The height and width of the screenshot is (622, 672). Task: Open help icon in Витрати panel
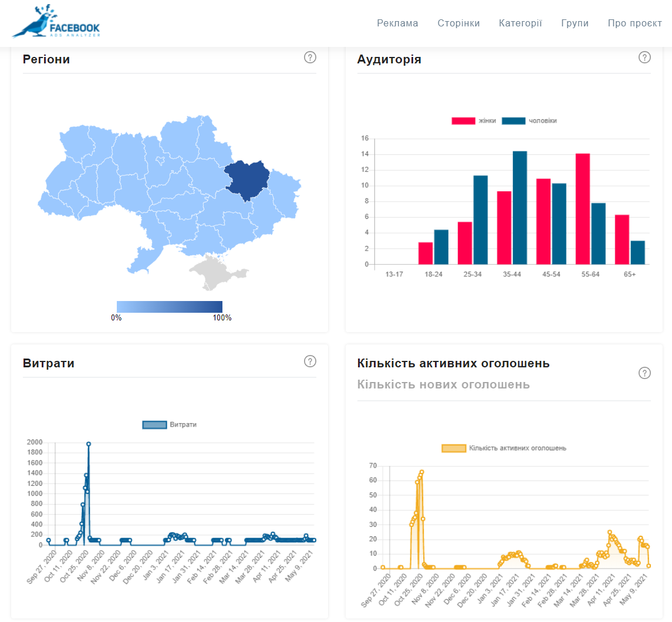[310, 361]
